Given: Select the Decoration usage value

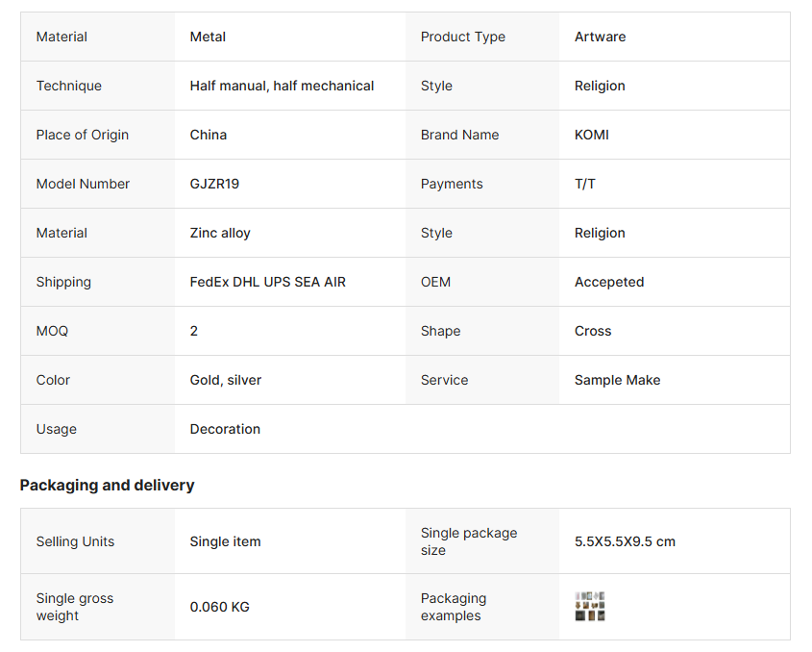Looking at the screenshot, I should [x=225, y=429].
